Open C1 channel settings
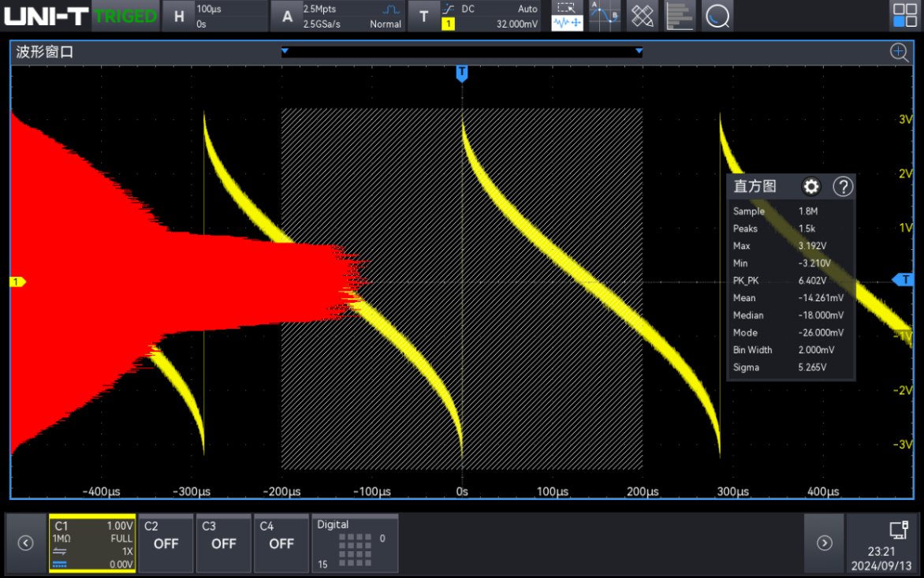924x578 pixels. coord(93,543)
